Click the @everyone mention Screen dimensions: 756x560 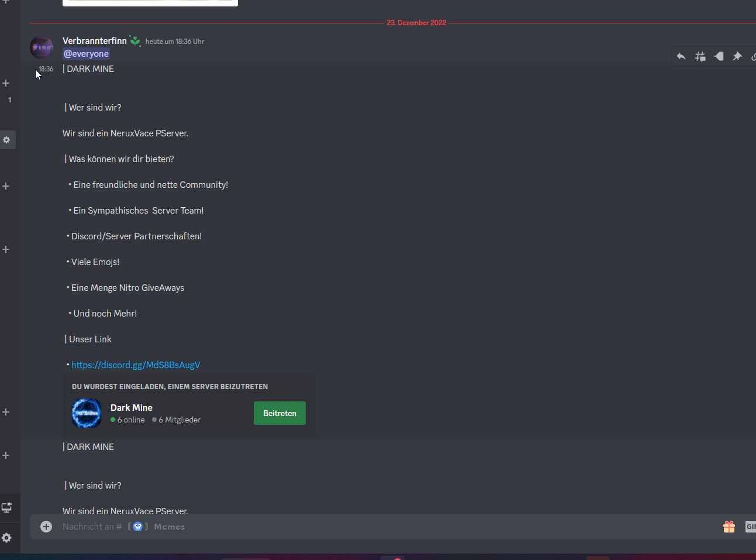87,54
